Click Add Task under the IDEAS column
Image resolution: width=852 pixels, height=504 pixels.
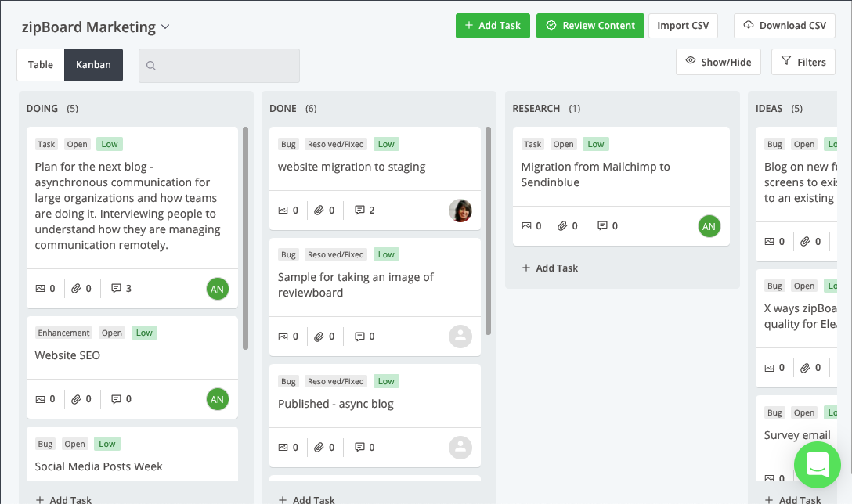792,499
